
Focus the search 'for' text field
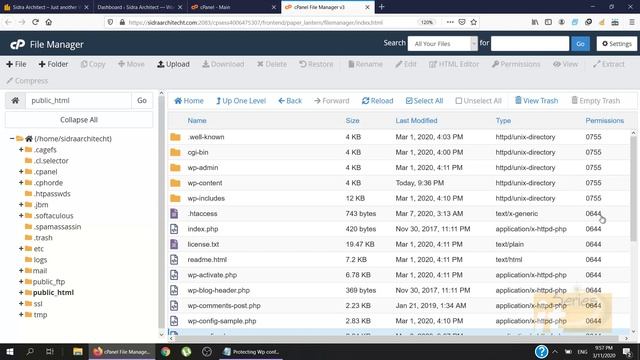[530, 44]
